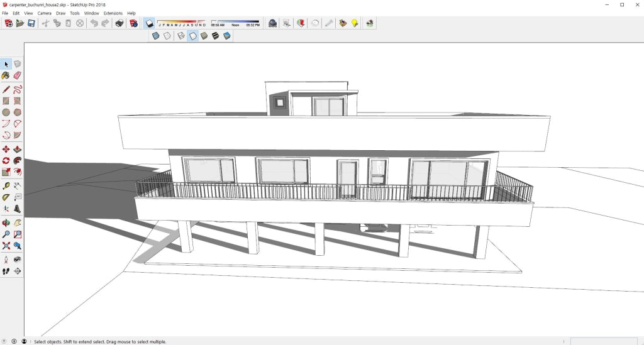Viewport: 644px width, 345px height.
Task: Switch to Monochrome face style
Action: point(226,36)
